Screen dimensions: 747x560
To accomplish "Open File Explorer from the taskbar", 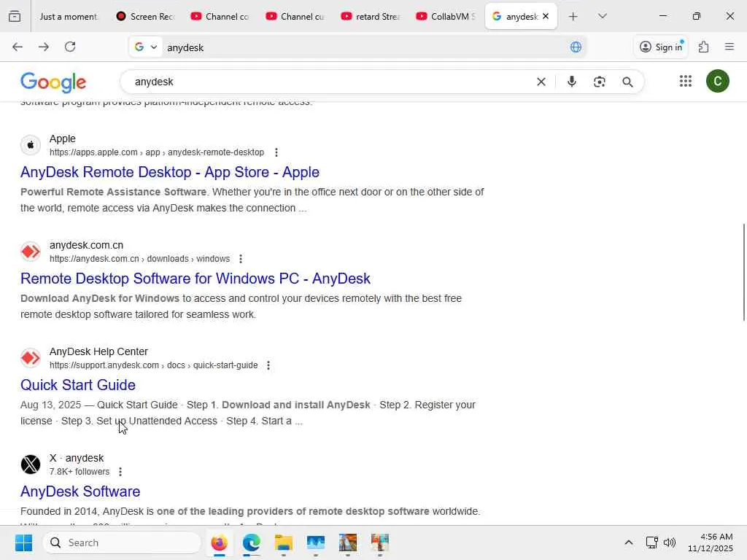I will (x=284, y=542).
